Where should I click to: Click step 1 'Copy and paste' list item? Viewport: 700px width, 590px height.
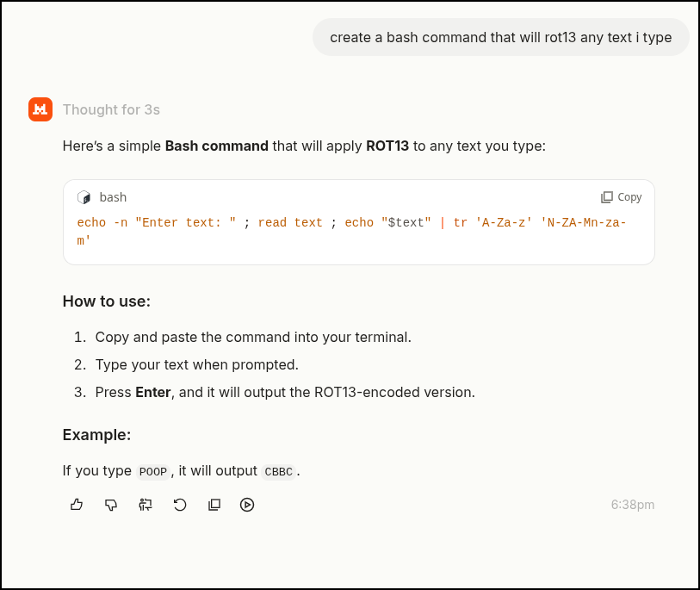coord(243,337)
